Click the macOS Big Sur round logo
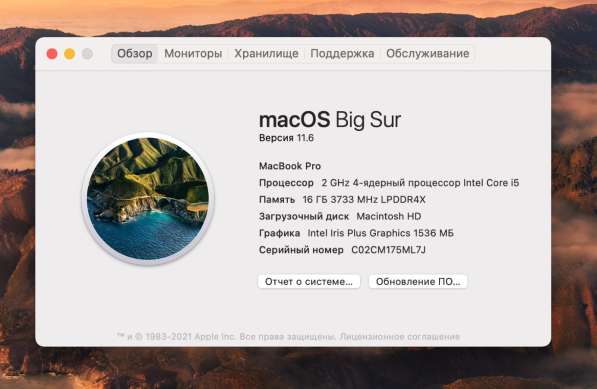The height and width of the screenshot is (389, 597). (148, 198)
